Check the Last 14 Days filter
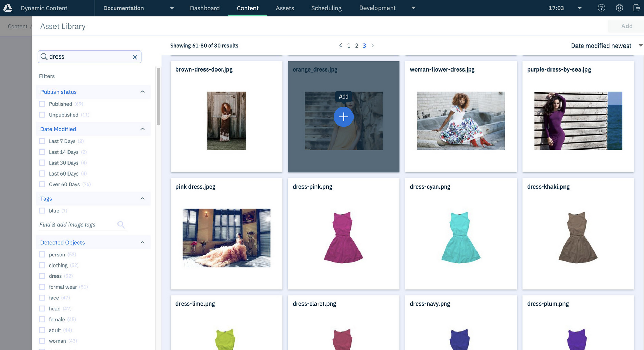The width and height of the screenshot is (644, 350). click(x=42, y=152)
